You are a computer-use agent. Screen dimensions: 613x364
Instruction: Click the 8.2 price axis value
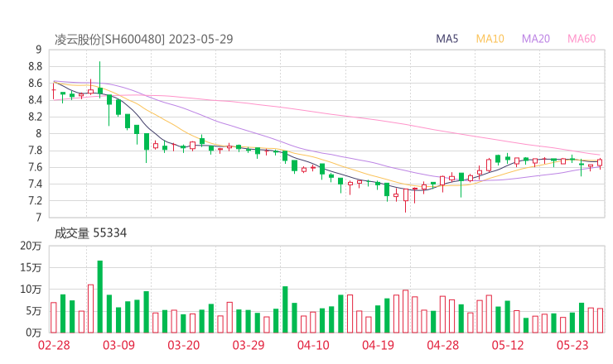coord(35,117)
